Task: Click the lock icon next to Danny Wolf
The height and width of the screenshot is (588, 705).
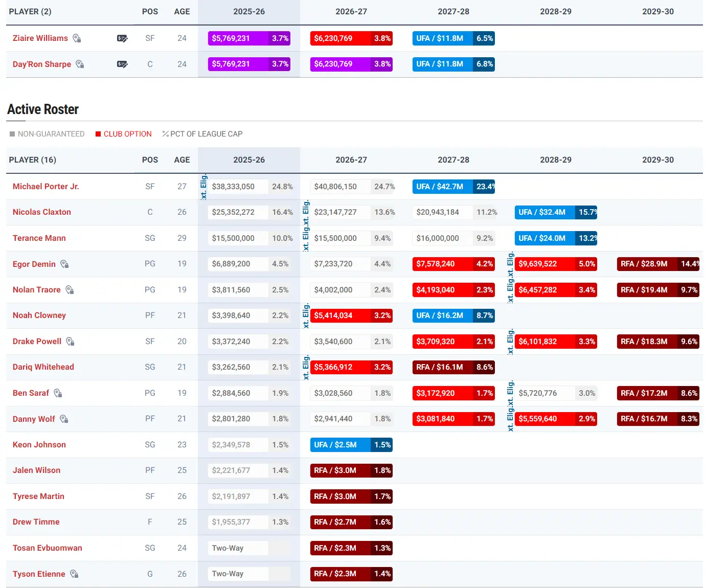Action: click(x=64, y=419)
